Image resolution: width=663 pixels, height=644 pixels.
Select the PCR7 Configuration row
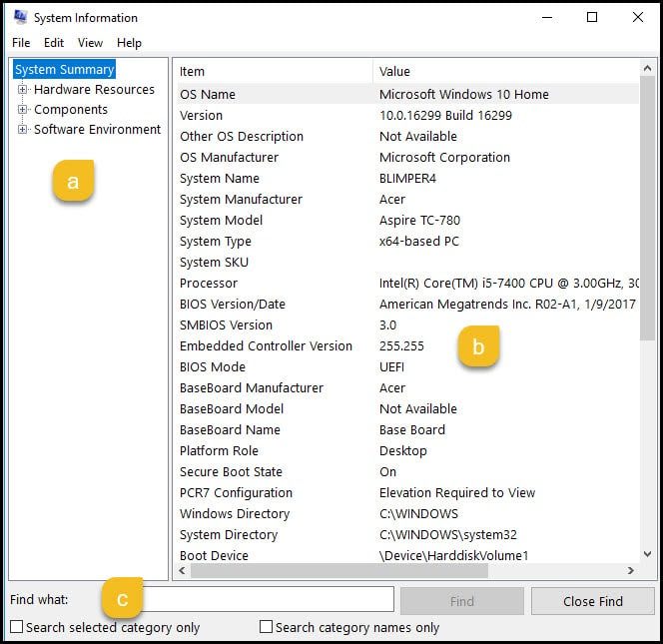[406, 492]
